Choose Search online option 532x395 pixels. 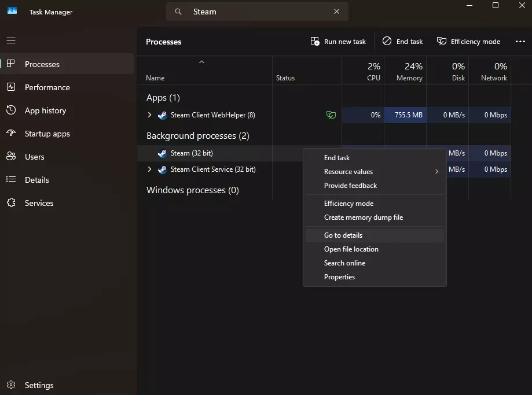(375, 263)
